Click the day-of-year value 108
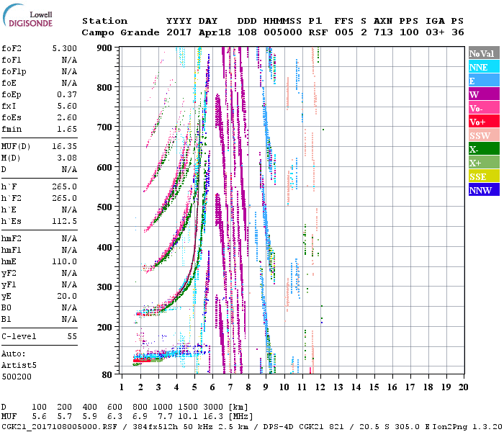Screen dimensions: 504x432 tap(247, 32)
